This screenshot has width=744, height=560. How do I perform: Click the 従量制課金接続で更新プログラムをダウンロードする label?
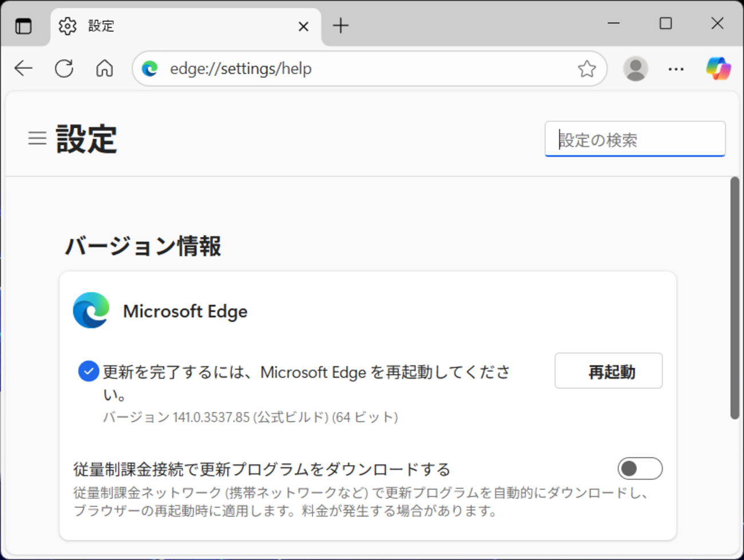coord(262,469)
